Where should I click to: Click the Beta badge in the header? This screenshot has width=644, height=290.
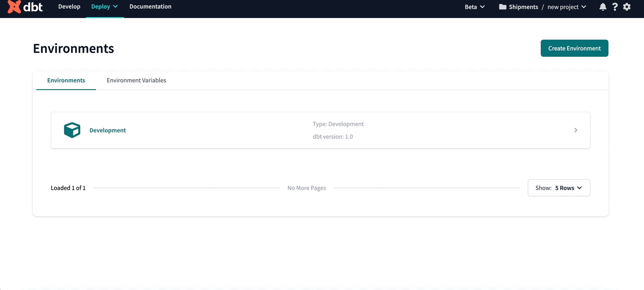coord(471,7)
